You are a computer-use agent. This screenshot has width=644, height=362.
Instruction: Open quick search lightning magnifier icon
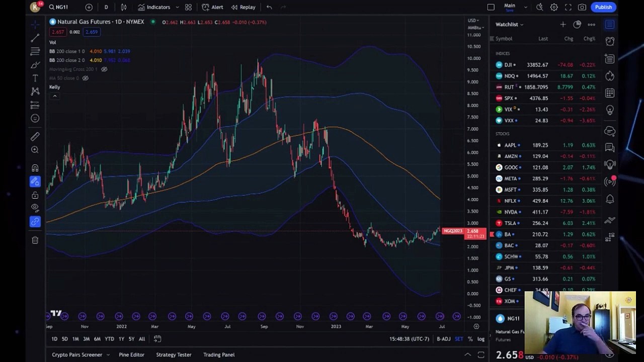[x=540, y=7]
